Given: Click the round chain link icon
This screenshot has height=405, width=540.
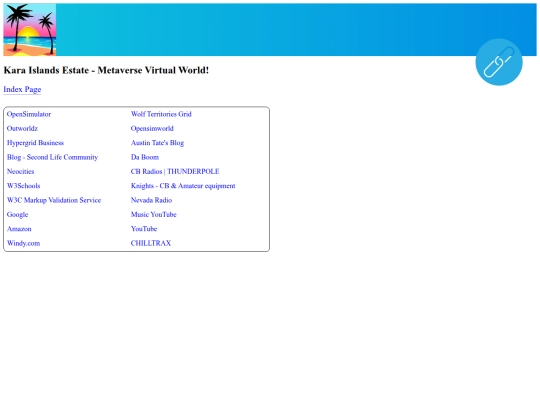Looking at the screenshot, I should click(499, 62).
